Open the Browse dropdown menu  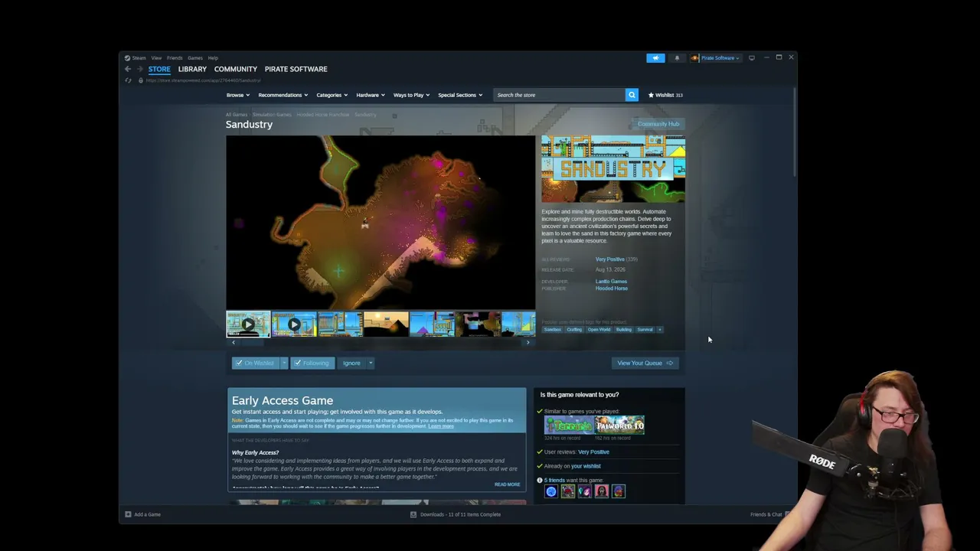pos(237,95)
